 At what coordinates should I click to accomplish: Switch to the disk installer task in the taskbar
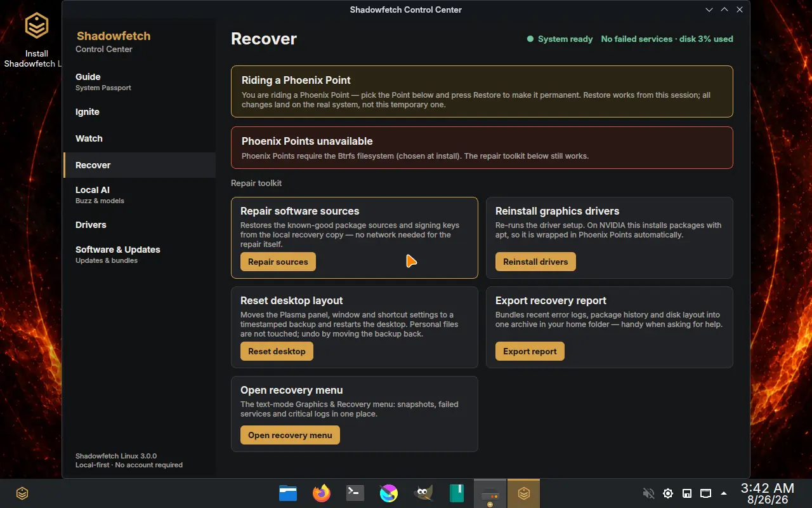point(490,493)
